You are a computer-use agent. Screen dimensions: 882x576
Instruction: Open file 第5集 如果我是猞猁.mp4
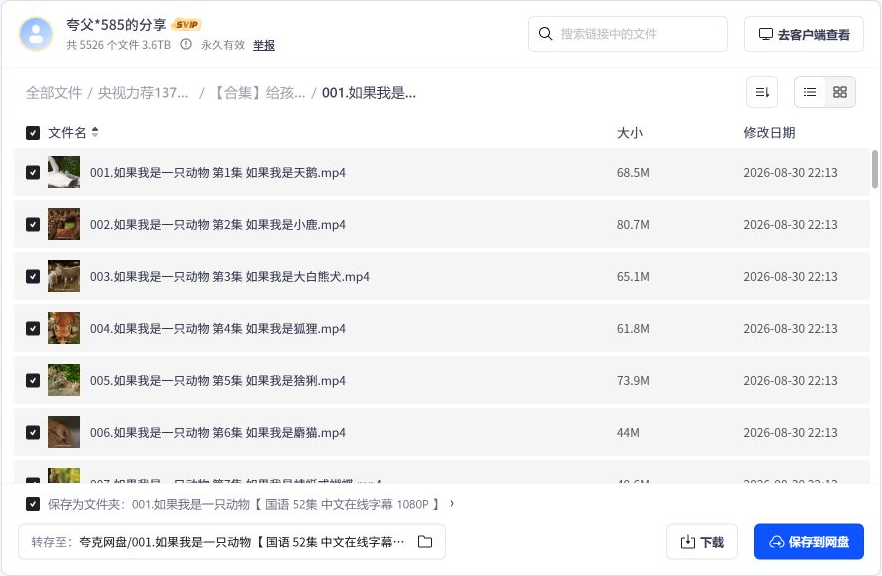tap(218, 381)
